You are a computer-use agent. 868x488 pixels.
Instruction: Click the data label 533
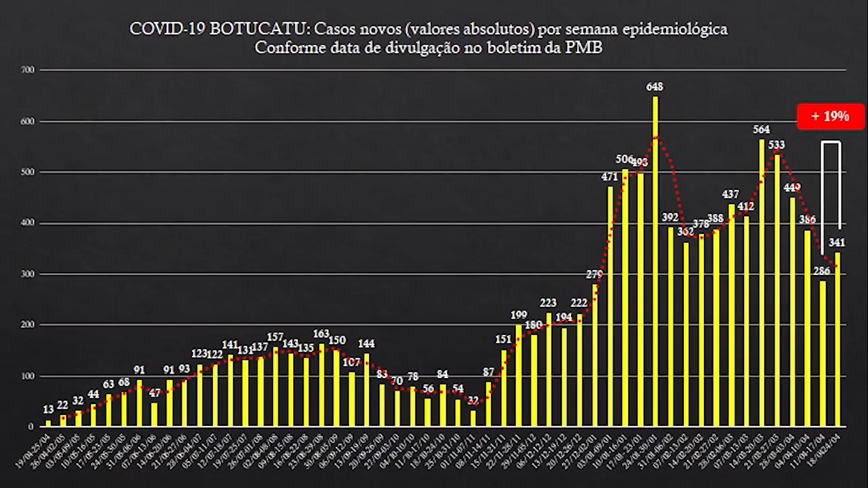tap(776, 145)
